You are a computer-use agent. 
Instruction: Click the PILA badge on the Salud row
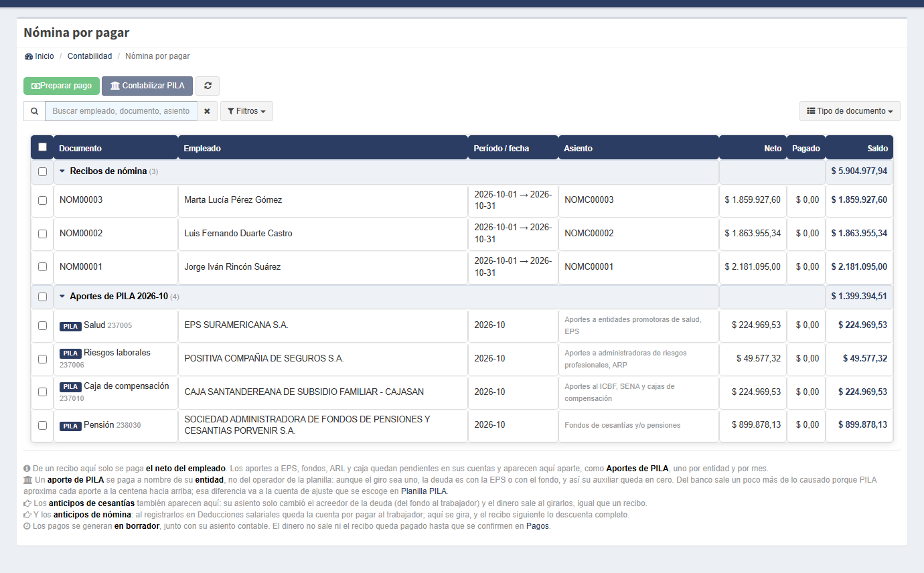70,326
